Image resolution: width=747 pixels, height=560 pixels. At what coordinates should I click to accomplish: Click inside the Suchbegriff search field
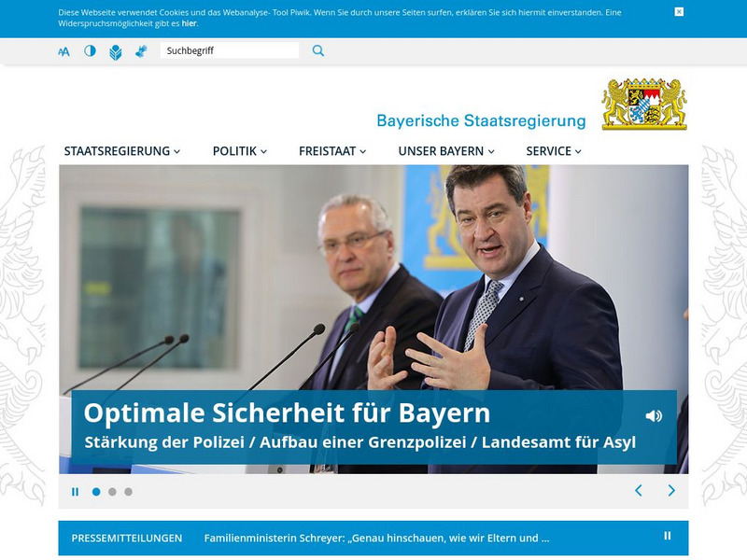point(229,51)
